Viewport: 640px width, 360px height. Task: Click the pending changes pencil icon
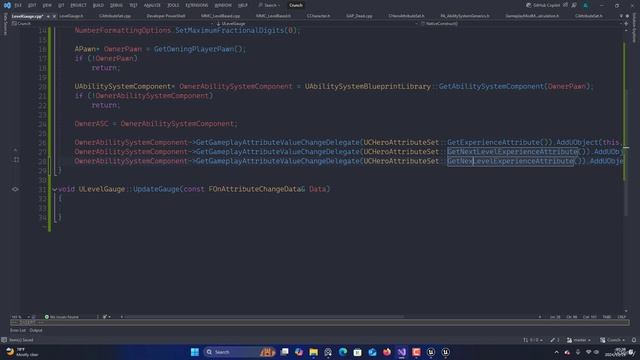[555, 340]
